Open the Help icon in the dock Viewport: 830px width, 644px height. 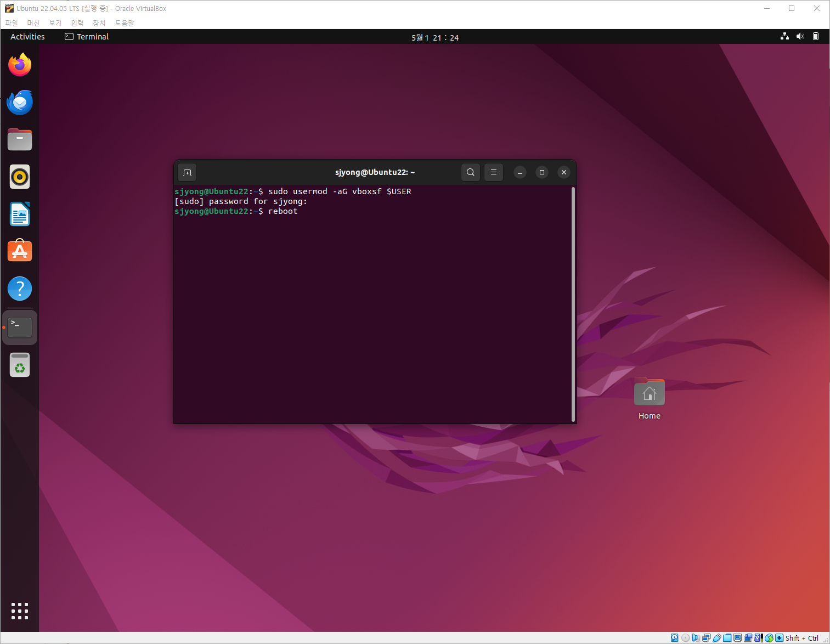tap(20, 289)
